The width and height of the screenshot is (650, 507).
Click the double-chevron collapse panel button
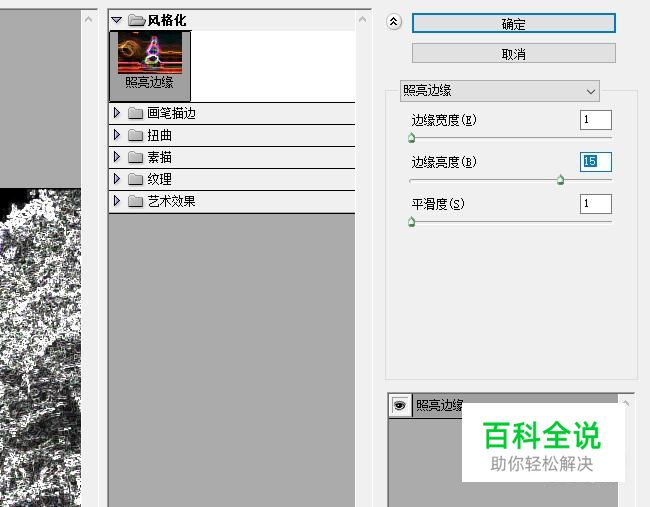click(x=394, y=22)
